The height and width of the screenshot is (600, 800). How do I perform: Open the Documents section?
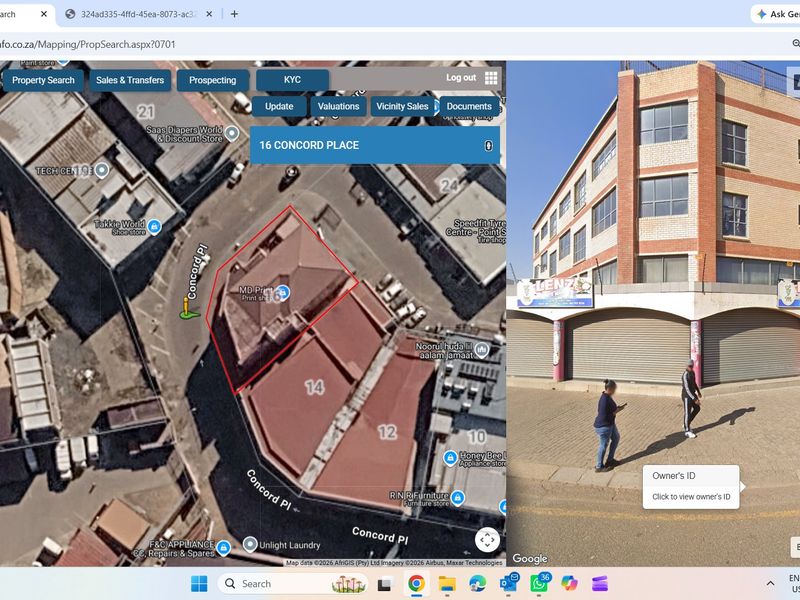pos(469,106)
